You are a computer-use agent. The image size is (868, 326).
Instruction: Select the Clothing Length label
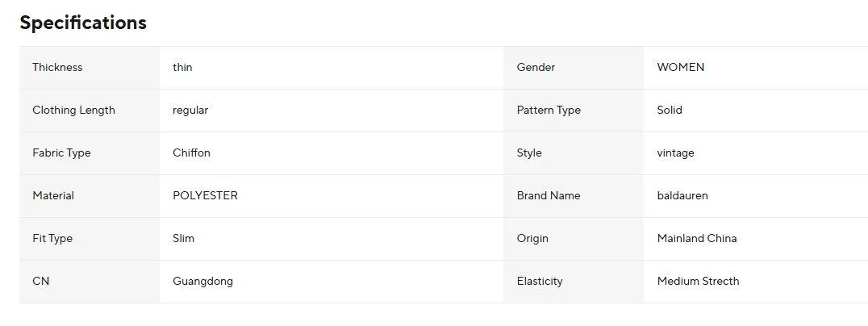(73, 110)
